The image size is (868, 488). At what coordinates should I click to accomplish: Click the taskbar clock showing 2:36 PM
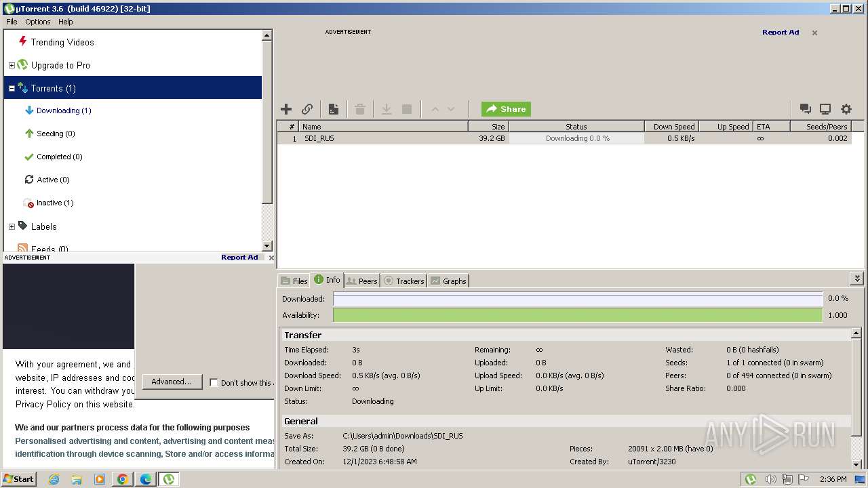(x=833, y=479)
